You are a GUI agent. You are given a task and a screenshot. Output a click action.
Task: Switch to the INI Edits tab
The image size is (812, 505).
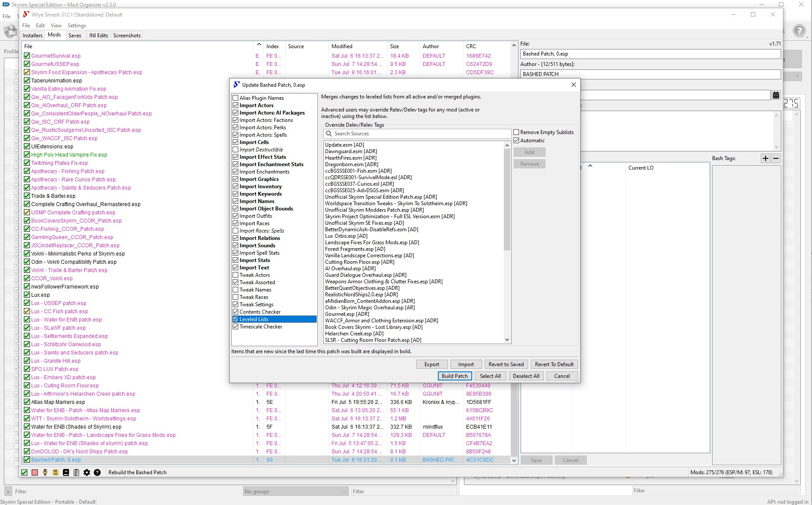[99, 36]
